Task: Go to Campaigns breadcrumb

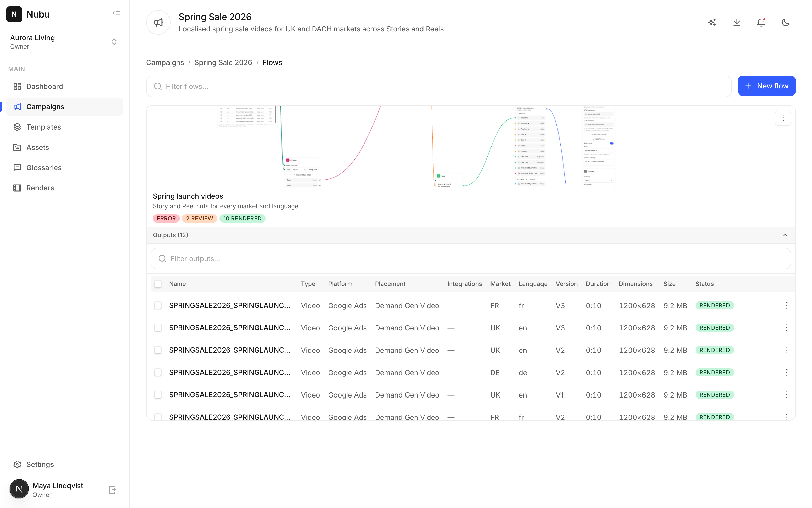Action: (165, 62)
